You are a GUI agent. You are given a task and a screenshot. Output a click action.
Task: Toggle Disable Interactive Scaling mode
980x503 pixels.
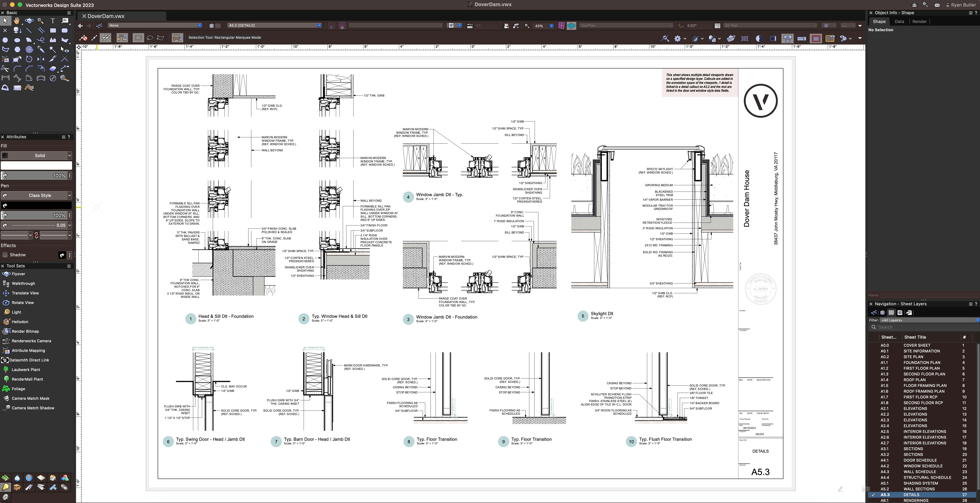click(83, 38)
